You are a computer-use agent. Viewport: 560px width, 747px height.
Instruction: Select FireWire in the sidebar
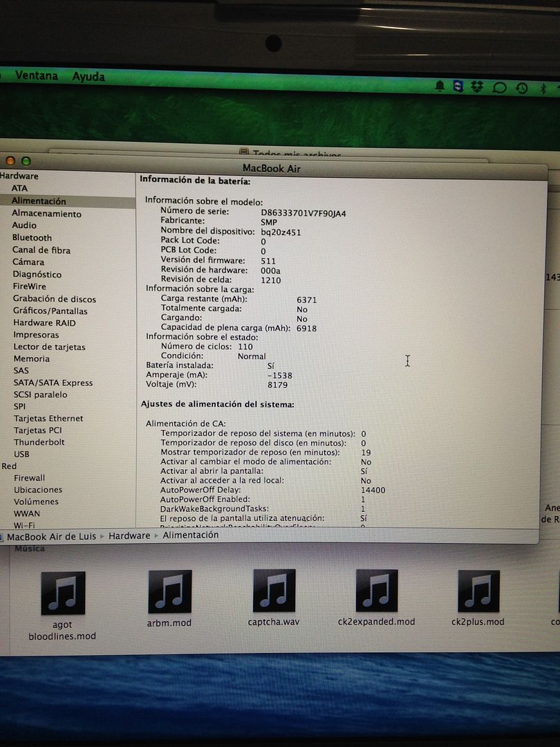click(x=30, y=286)
